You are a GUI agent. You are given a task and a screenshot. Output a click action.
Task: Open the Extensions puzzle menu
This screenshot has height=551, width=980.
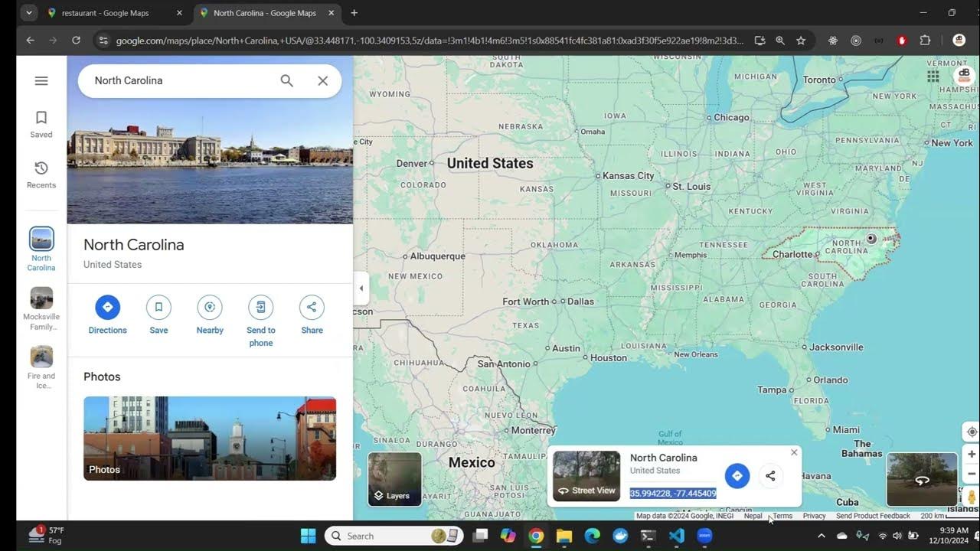pyautogui.click(x=925, y=41)
